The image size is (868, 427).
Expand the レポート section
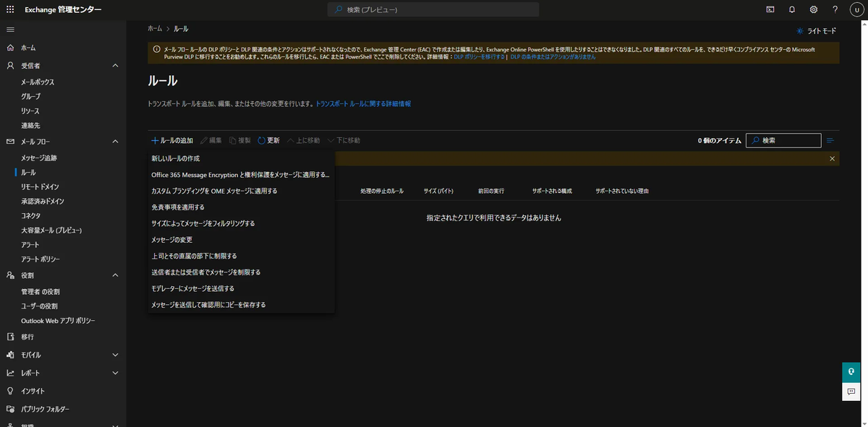click(115, 373)
